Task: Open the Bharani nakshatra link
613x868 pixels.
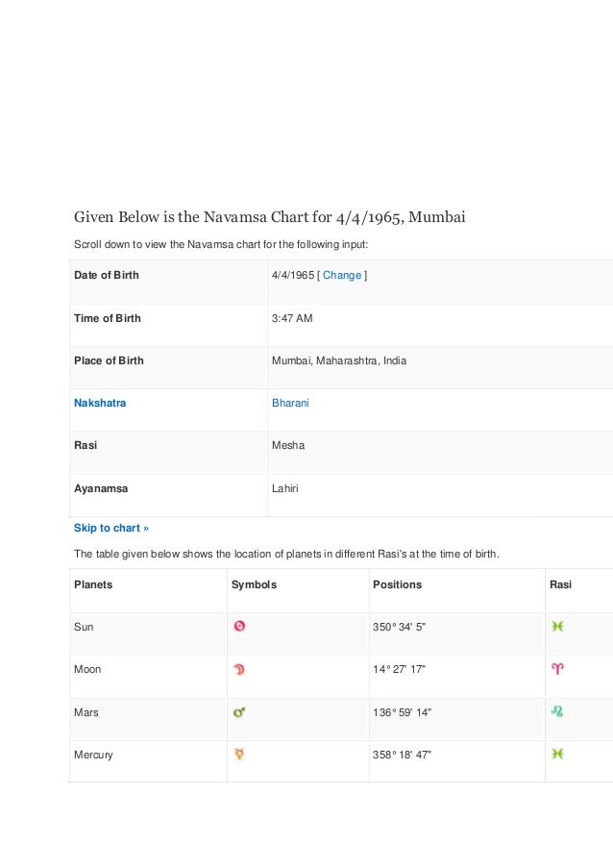Action: 290,403
